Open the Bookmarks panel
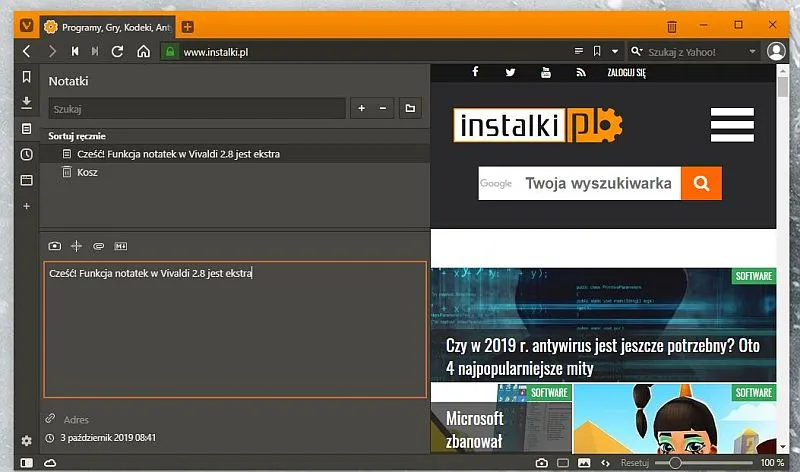800x472 pixels. 27,77
